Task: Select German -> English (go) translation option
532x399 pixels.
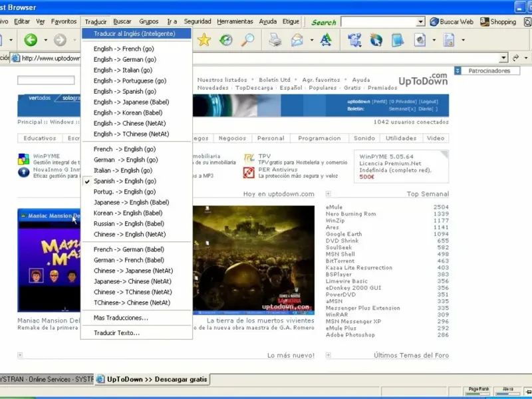Action: pyautogui.click(x=125, y=160)
